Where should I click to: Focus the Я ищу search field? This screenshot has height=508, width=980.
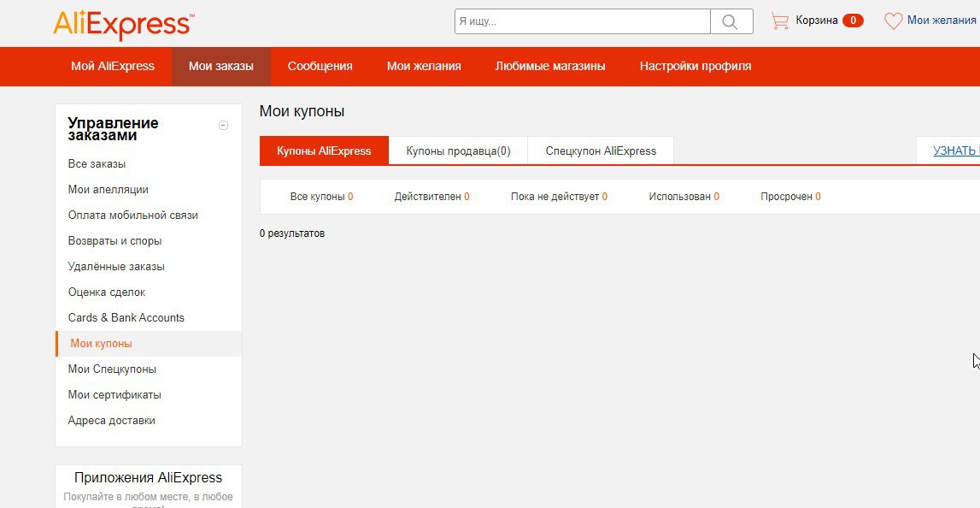tap(583, 21)
